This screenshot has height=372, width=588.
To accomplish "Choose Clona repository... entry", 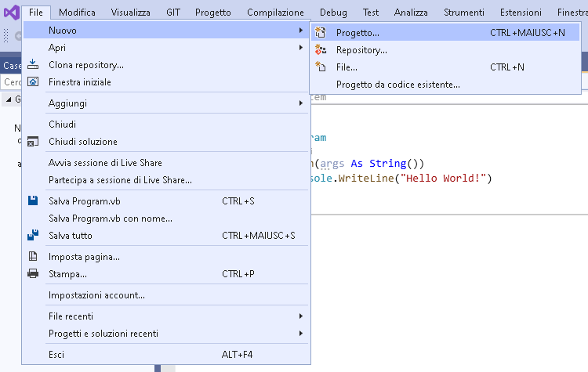I will (x=166, y=65).
